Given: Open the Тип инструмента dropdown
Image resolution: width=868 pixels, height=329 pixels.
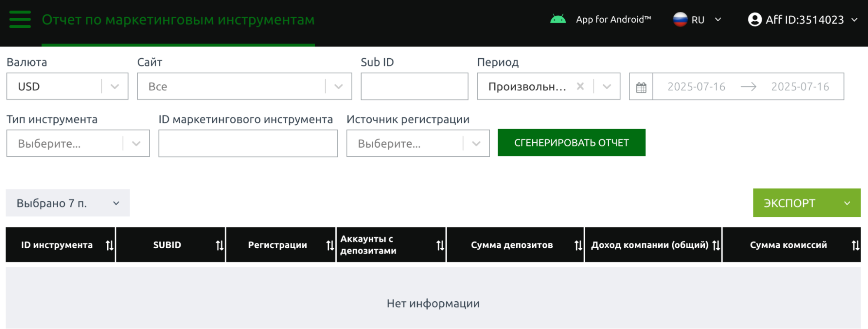Looking at the screenshot, I should click(78, 143).
